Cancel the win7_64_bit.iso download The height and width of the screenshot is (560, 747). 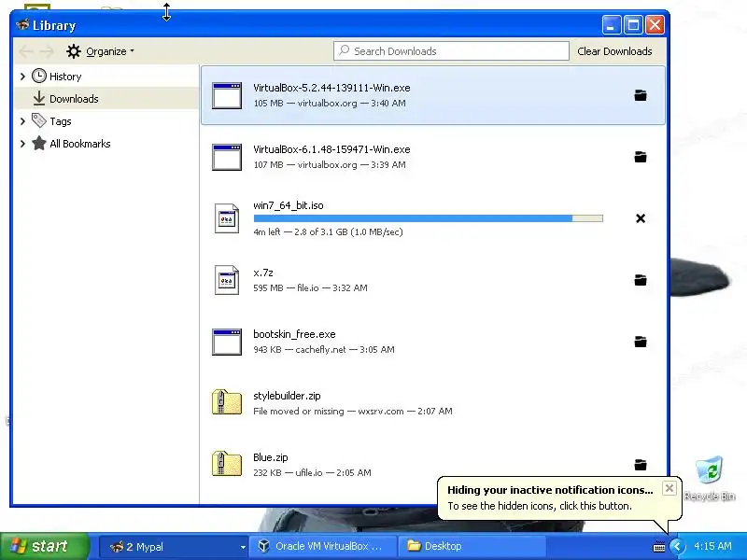[x=641, y=218]
